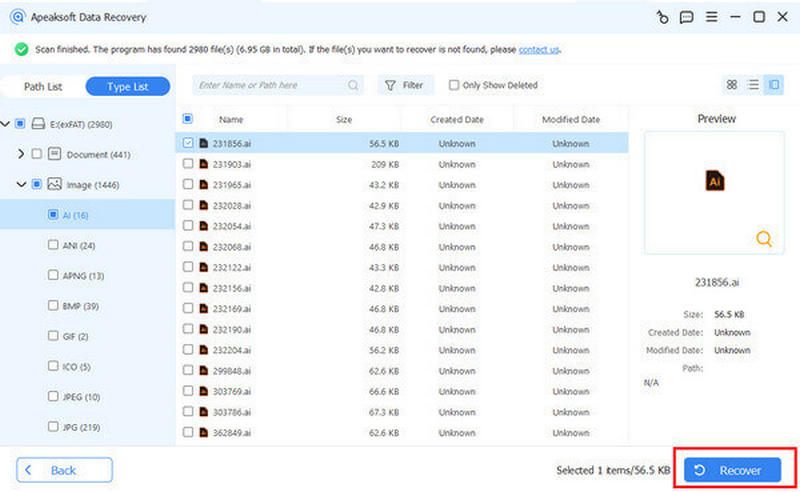Tick the Document (441) checkbox

tap(37, 154)
